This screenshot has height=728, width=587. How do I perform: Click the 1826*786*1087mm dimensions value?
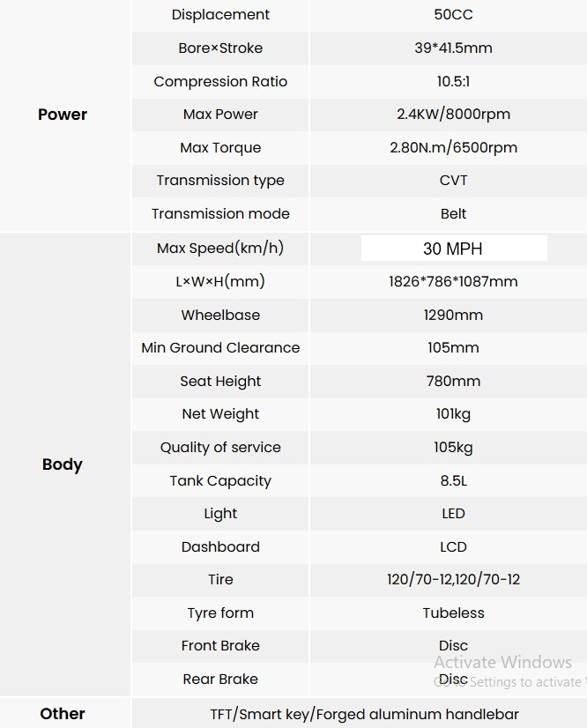[453, 282]
